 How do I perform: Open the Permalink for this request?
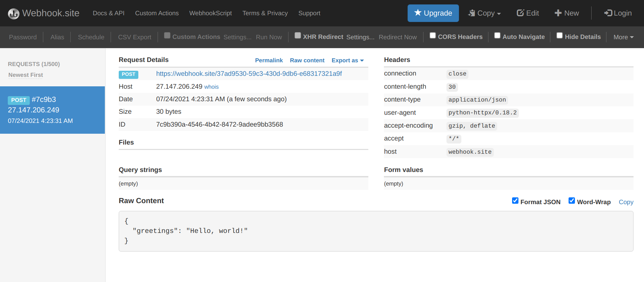pos(269,60)
